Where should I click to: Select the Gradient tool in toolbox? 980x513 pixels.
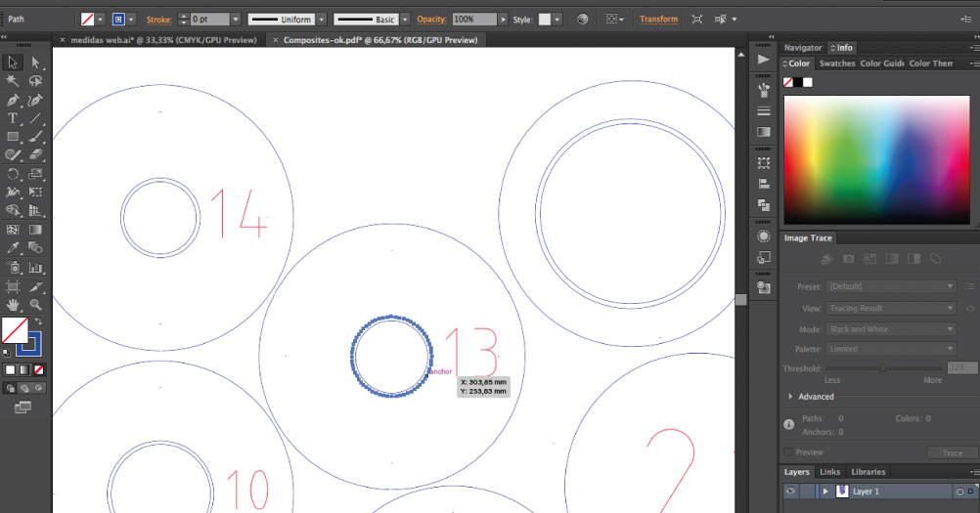(35, 230)
